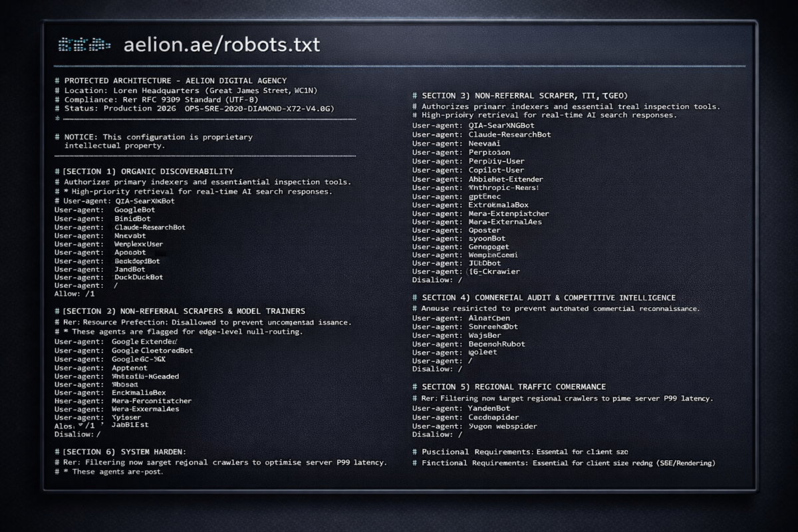Select the Google CleetoredBot user-agent line
Screen dimensions: 798x532
click(x=124, y=350)
